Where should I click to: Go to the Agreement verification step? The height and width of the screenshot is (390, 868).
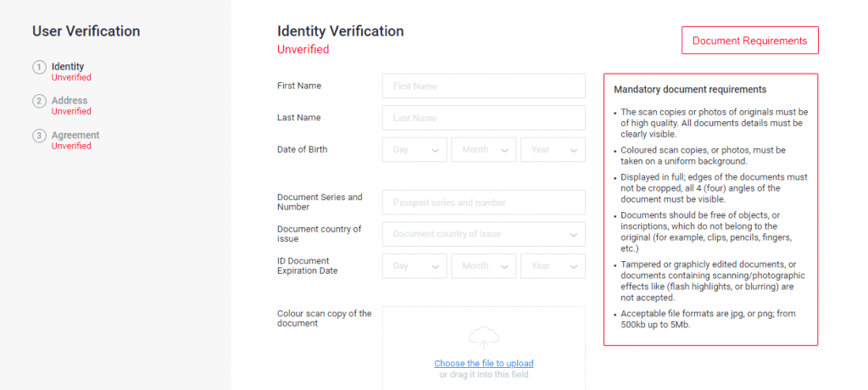pos(75,136)
